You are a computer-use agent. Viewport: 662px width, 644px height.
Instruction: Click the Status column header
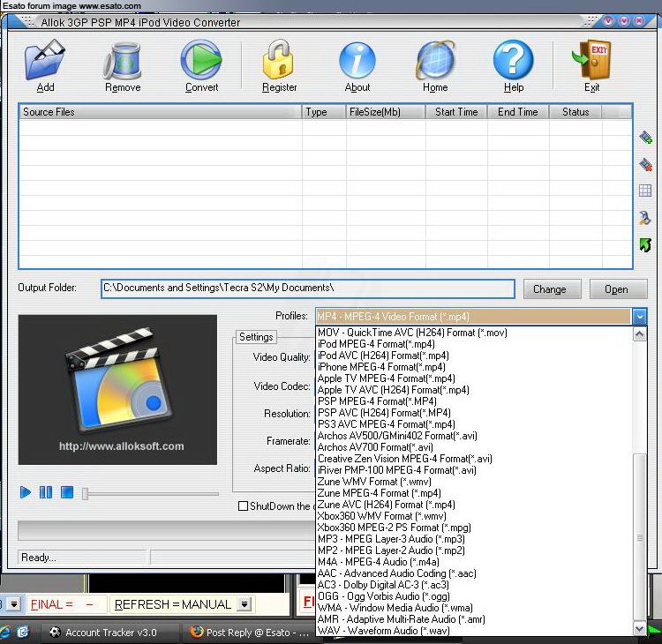575,112
